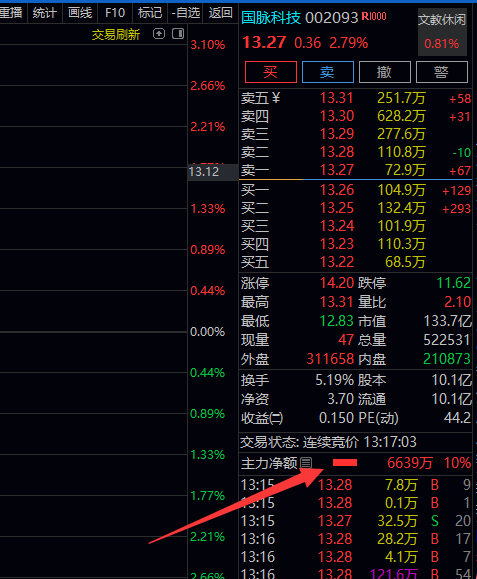Click the 撤 cancel order button
Screen dimensions: 477x579
(x=385, y=72)
